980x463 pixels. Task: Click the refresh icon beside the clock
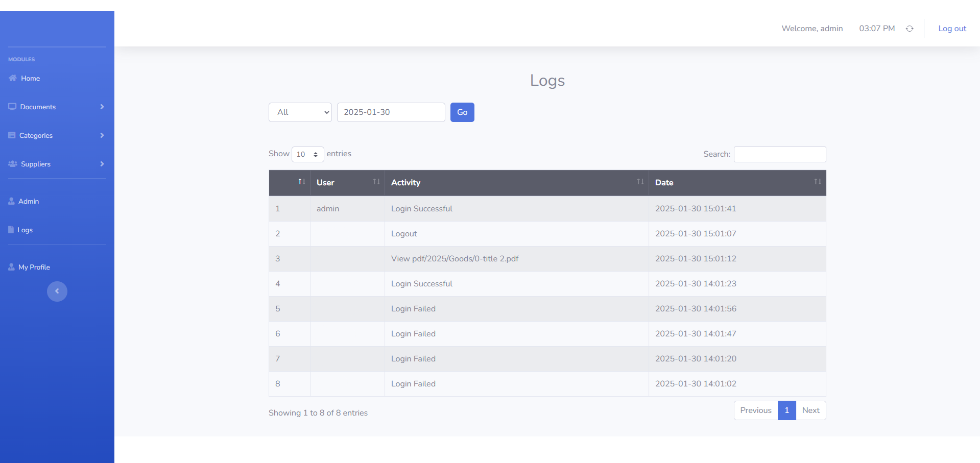click(x=910, y=29)
